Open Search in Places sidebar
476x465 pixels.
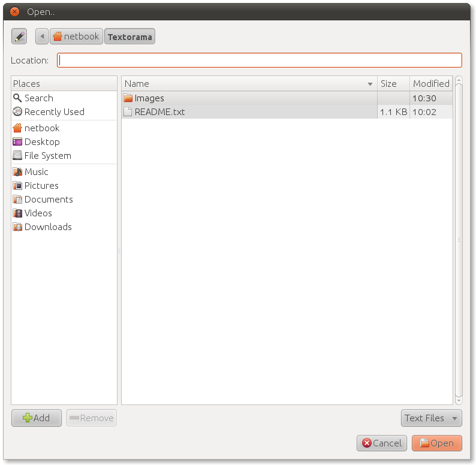click(64, 98)
